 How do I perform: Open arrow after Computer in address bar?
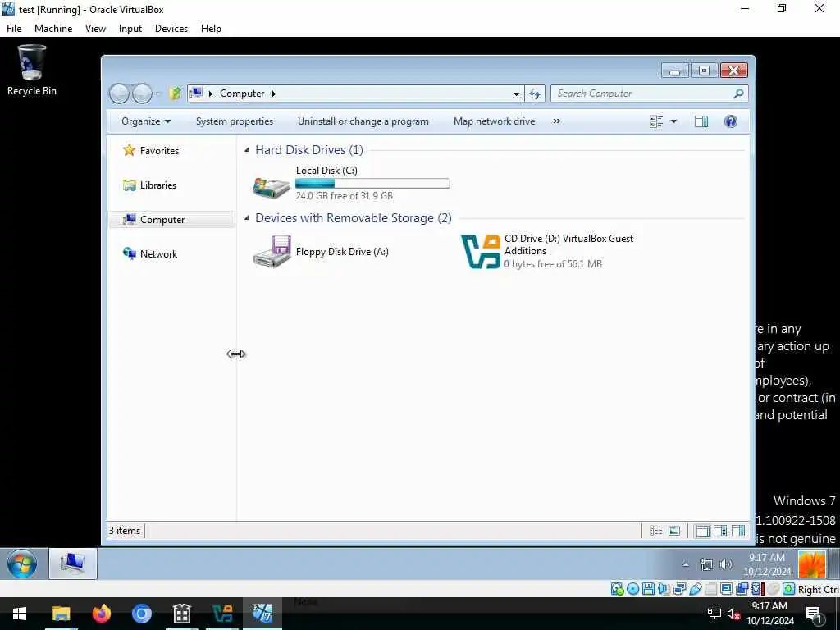[273, 94]
